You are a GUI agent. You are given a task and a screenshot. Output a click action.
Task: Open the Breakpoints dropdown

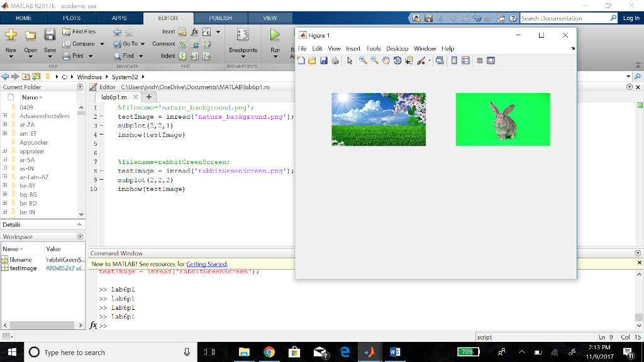[x=243, y=56]
